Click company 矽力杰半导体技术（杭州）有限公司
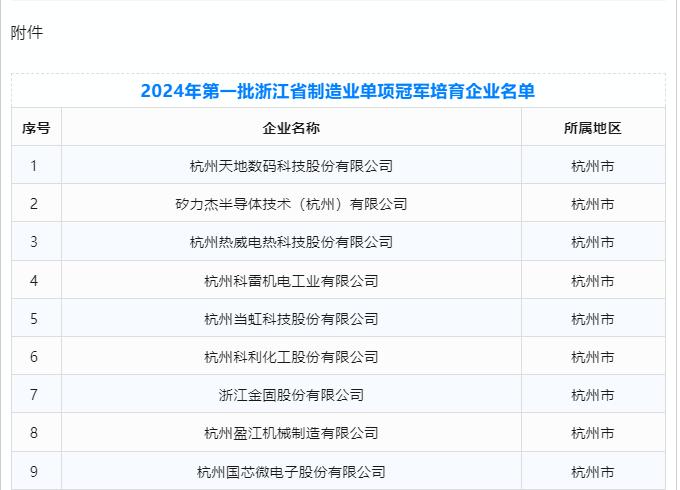 (291, 204)
